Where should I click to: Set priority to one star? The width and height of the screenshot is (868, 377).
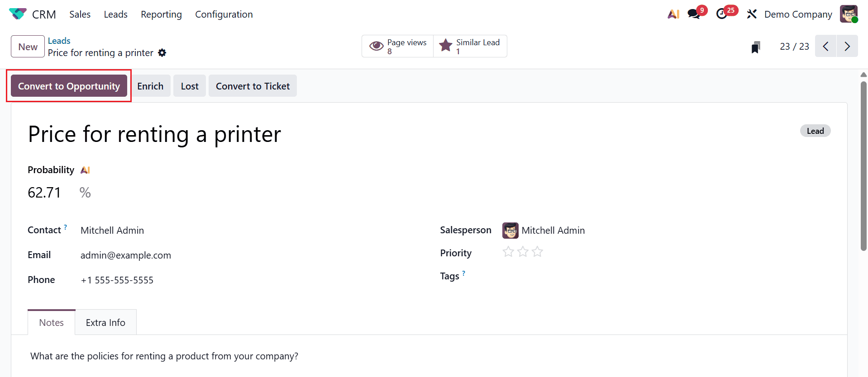coord(508,252)
